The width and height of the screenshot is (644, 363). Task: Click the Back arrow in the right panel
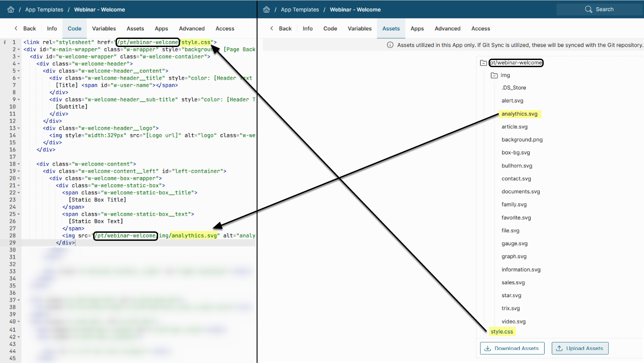(x=272, y=28)
